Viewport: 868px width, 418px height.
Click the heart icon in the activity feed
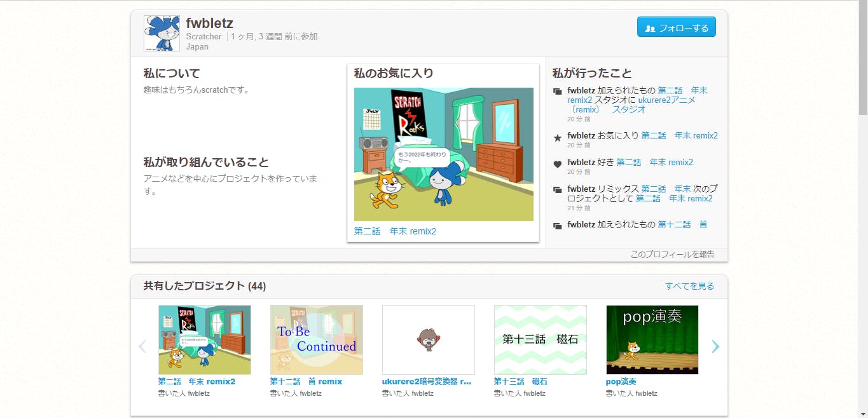click(558, 164)
